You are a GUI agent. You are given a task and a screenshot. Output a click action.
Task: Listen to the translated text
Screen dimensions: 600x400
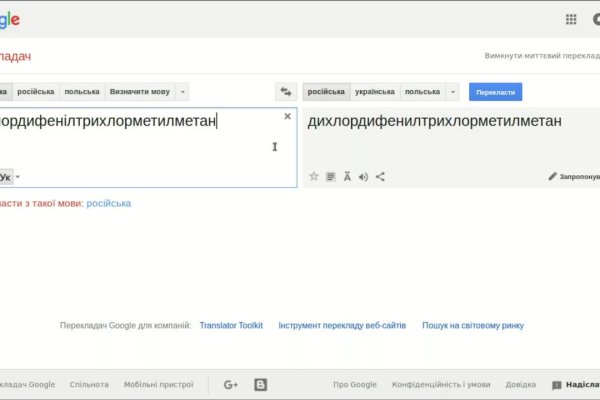click(364, 176)
